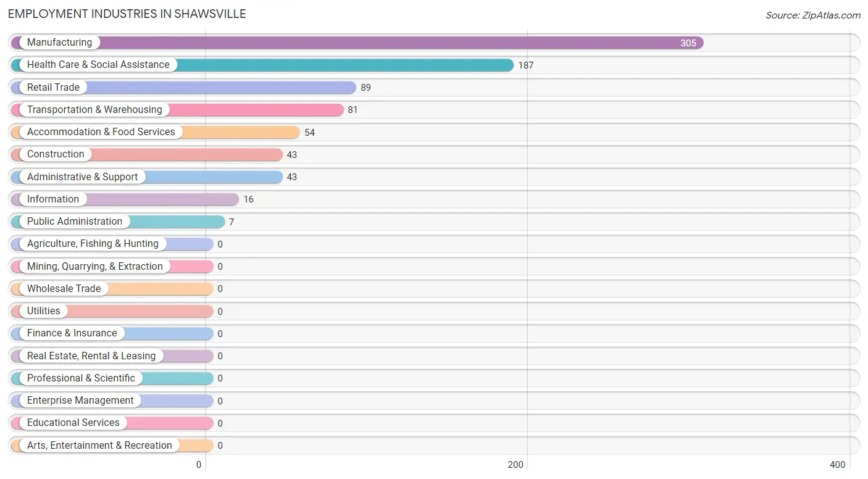This screenshot has height=479, width=868.
Task: Click the Administrative & Support label
Action: pos(83,177)
